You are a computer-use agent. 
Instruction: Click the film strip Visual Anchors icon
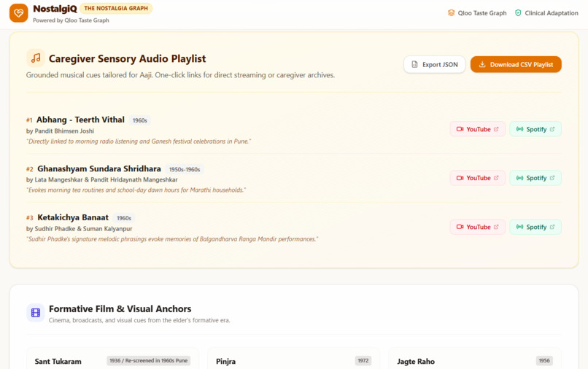pos(36,312)
